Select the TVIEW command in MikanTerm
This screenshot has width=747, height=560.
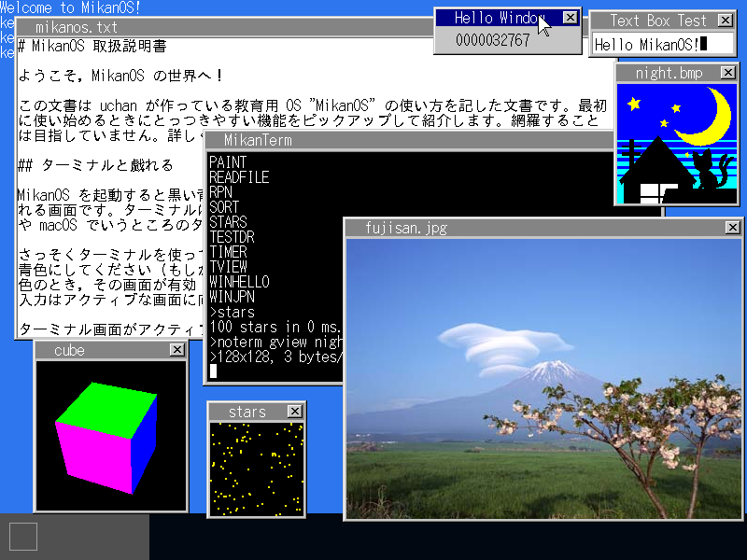[x=229, y=266]
